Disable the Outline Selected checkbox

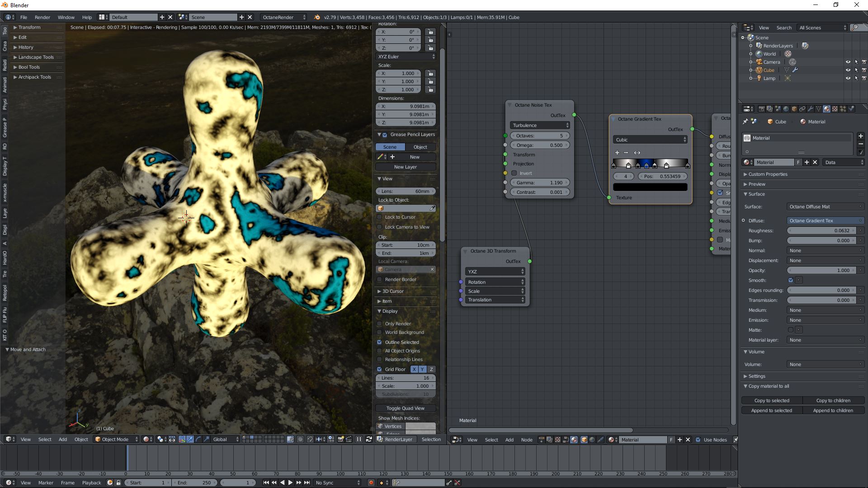pyautogui.click(x=380, y=342)
